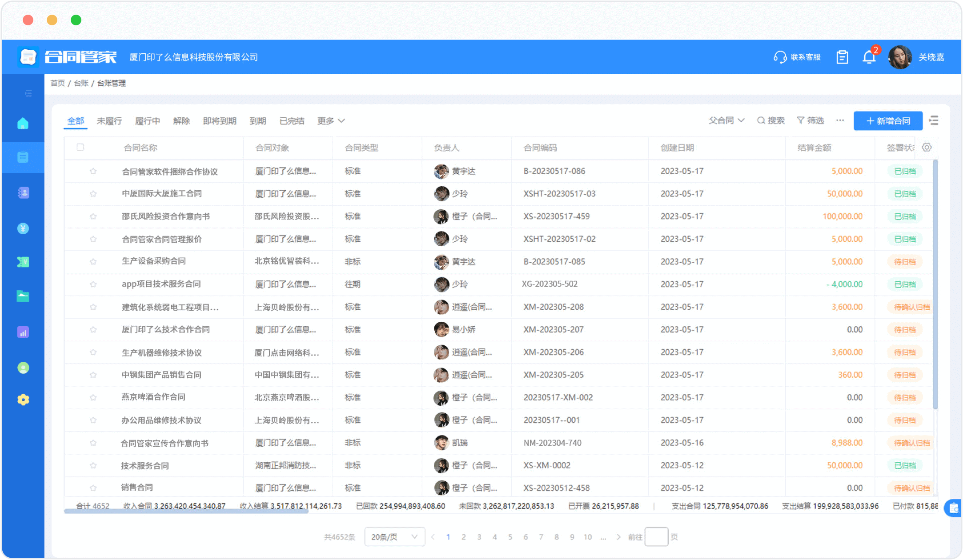Open the 父合同 dropdown
Viewport: 963px width, 560px height.
[726, 120]
